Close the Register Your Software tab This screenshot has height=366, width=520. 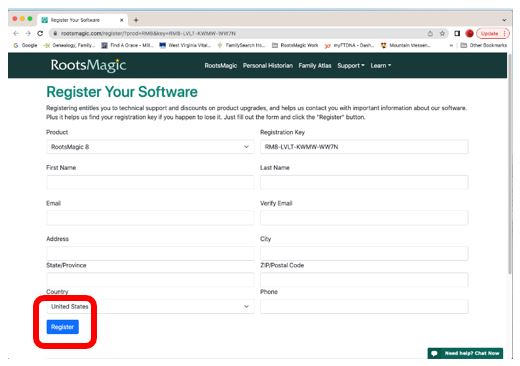(x=122, y=20)
